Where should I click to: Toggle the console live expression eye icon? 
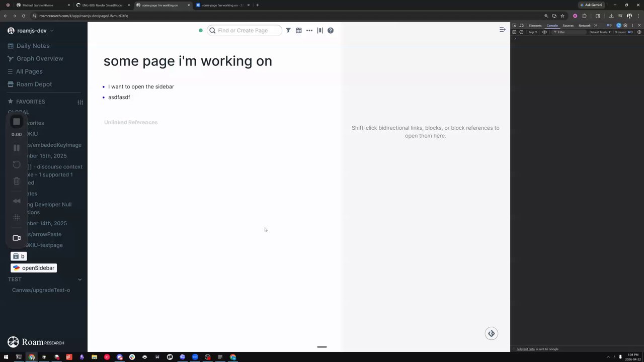coord(544,32)
